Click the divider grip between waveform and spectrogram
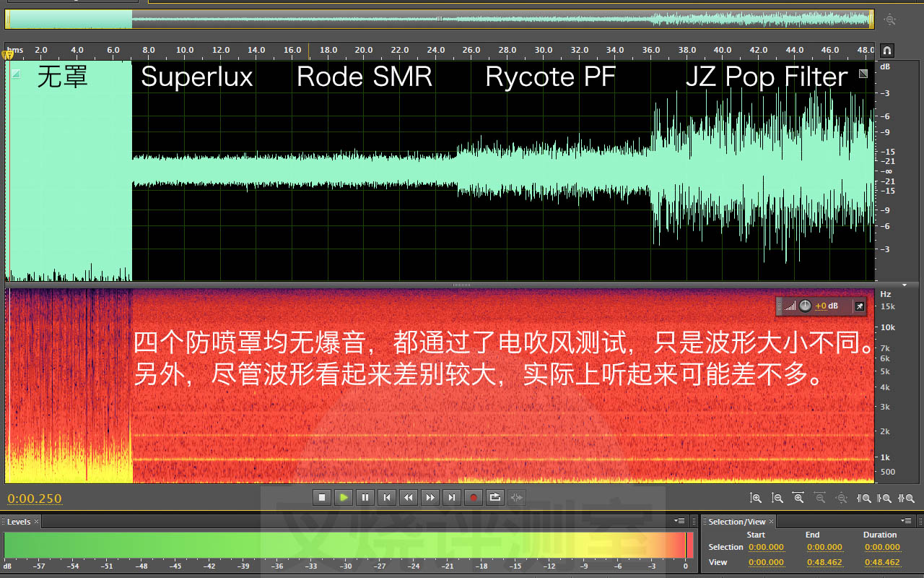 click(461, 285)
